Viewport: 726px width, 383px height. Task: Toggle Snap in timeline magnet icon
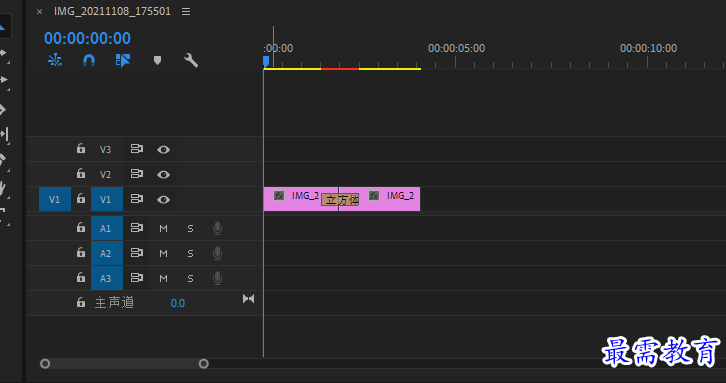pyautogui.click(x=89, y=60)
